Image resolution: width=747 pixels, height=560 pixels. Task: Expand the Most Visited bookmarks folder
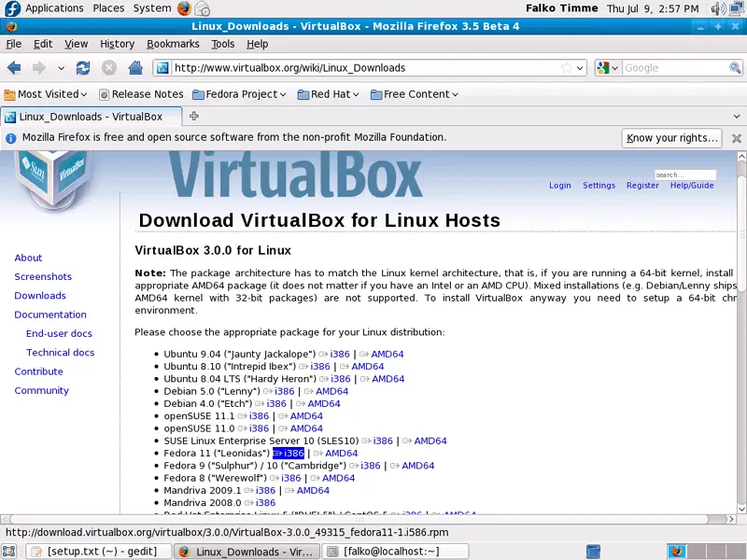click(x=46, y=94)
